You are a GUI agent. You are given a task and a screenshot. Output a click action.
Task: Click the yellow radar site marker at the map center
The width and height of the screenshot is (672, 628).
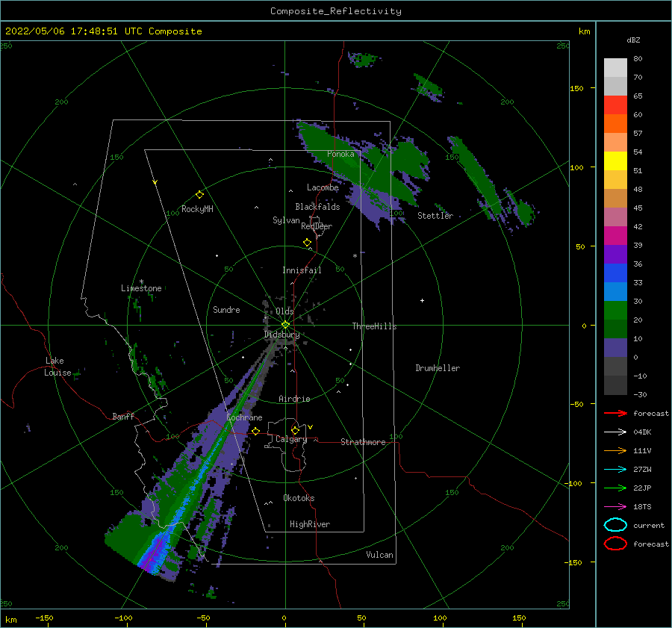point(285,325)
